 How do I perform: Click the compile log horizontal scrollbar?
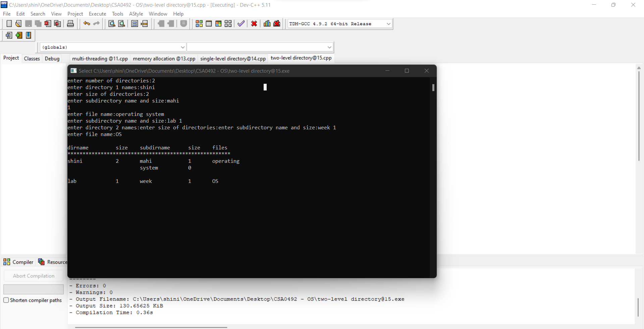pos(151,327)
